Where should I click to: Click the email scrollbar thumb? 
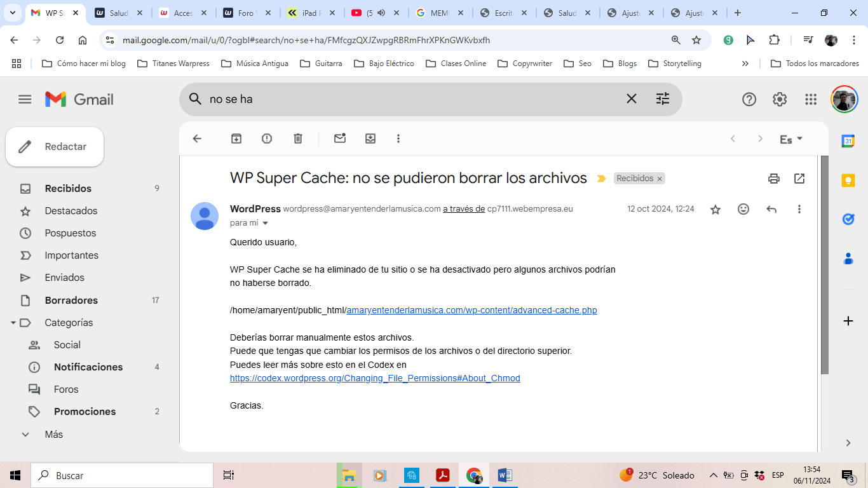pyautogui.click(x=825, y=265)
